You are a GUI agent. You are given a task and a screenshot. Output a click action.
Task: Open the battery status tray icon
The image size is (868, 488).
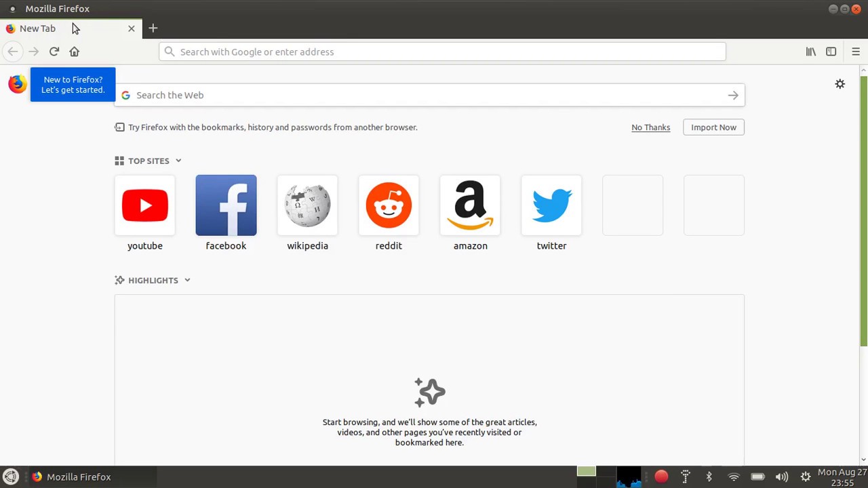[x=757, y=476]
